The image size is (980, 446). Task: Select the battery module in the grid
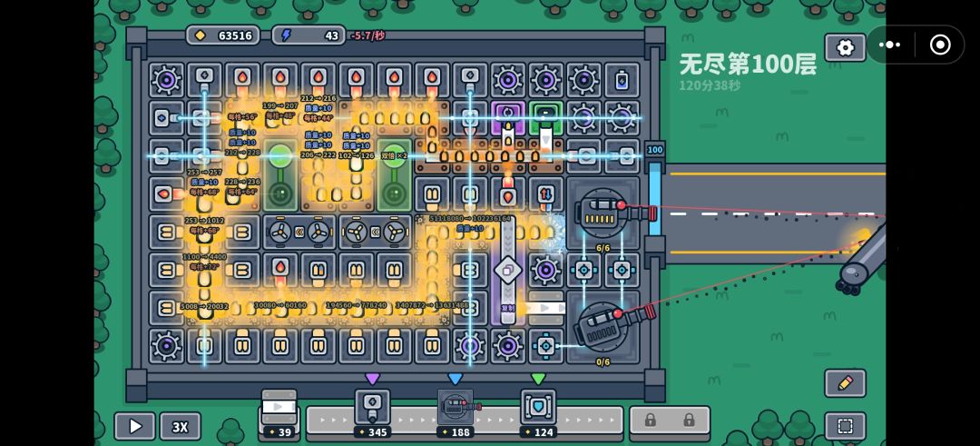tap(622, 80)
